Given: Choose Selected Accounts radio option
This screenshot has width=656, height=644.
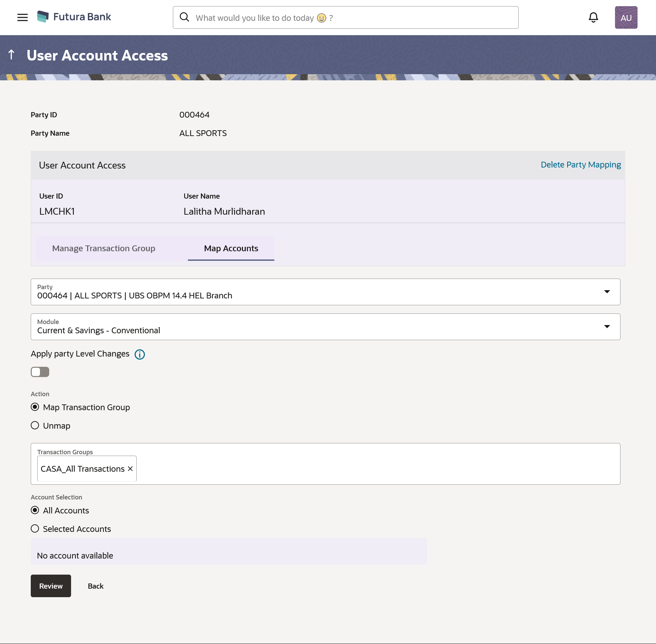Looking at the screenshot, I should pyautogui.click(x=35, y=529).
